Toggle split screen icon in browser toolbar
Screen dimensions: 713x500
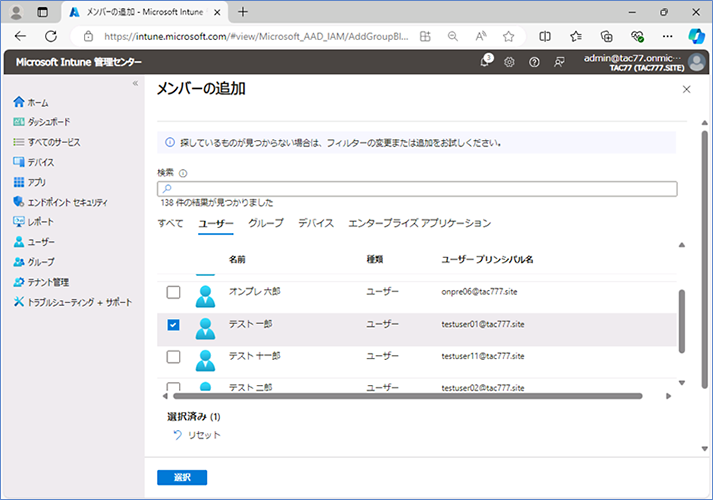(x=545, y=36)
